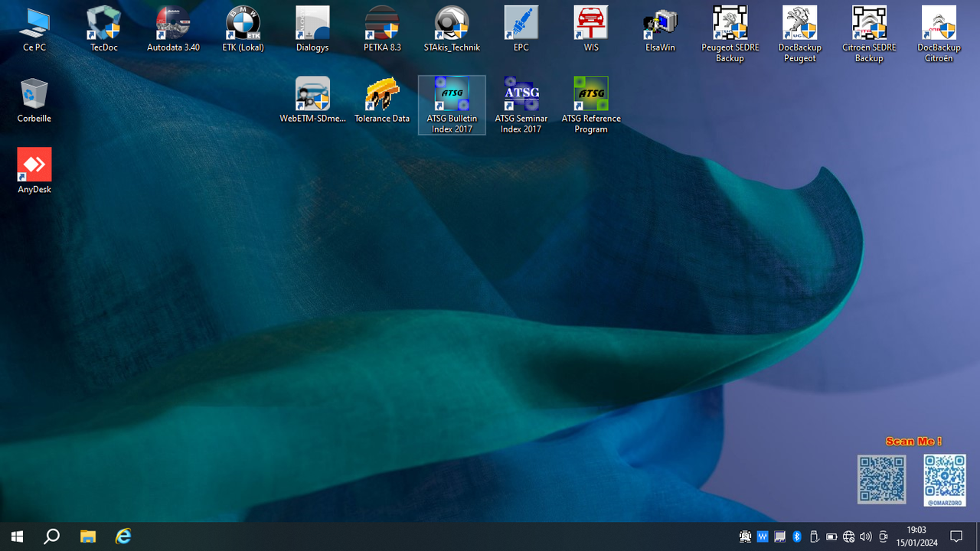Select the Tolerance Data icon
The height and width of the screenshot is (551, 980).
[x=382, y=100]
